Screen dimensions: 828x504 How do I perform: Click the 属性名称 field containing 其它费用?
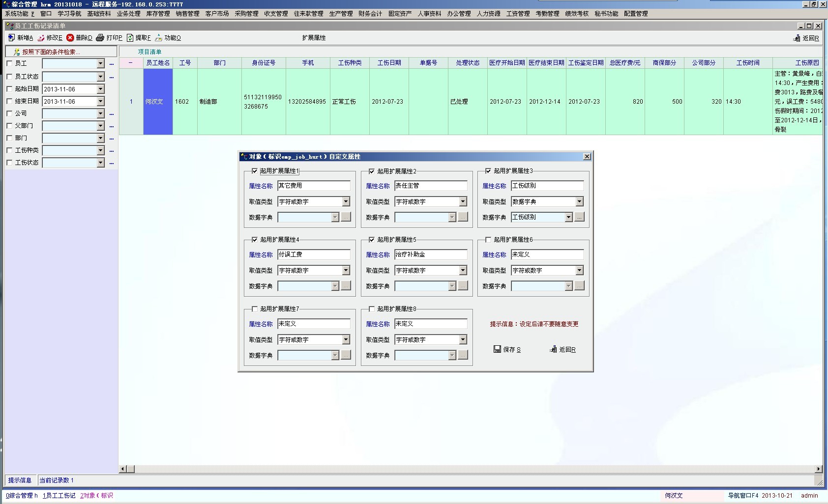(314, 186)
